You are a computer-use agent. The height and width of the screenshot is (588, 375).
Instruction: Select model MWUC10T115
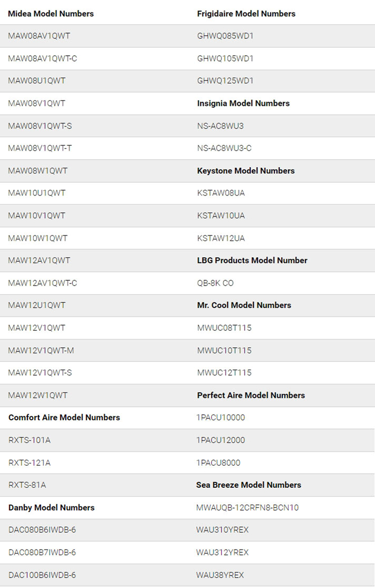[x=224, y=351]
